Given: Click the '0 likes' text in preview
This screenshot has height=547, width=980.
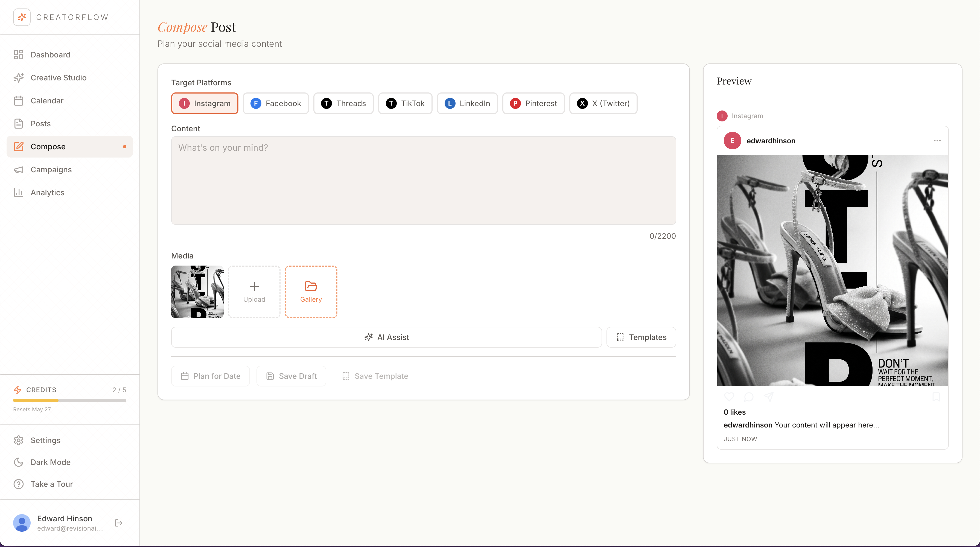Looking at the screenshot, I should click(735, 412).
